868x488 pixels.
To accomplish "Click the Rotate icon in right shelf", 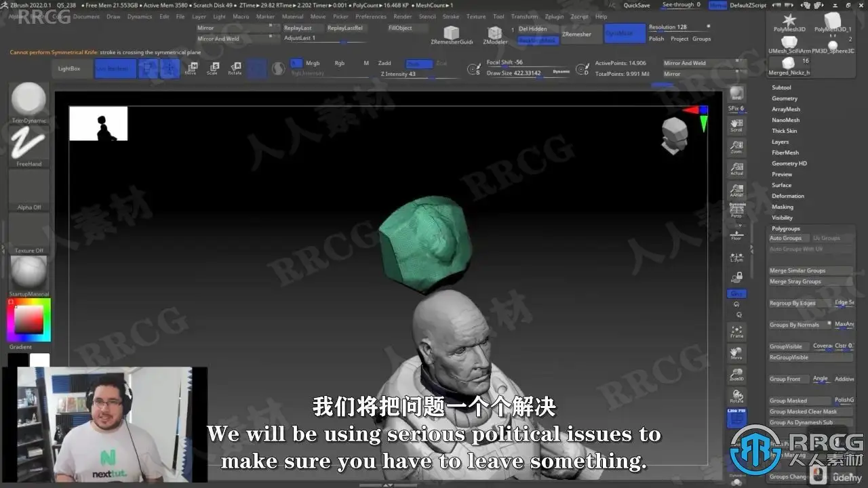I will 736,396.
